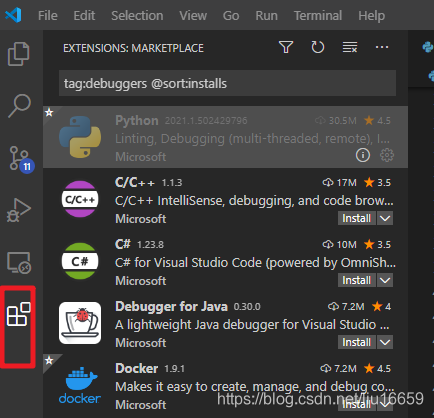Viewport: 434px width, 418px height.
Task: Show info for the Python extension
Action: pos(363,155)
